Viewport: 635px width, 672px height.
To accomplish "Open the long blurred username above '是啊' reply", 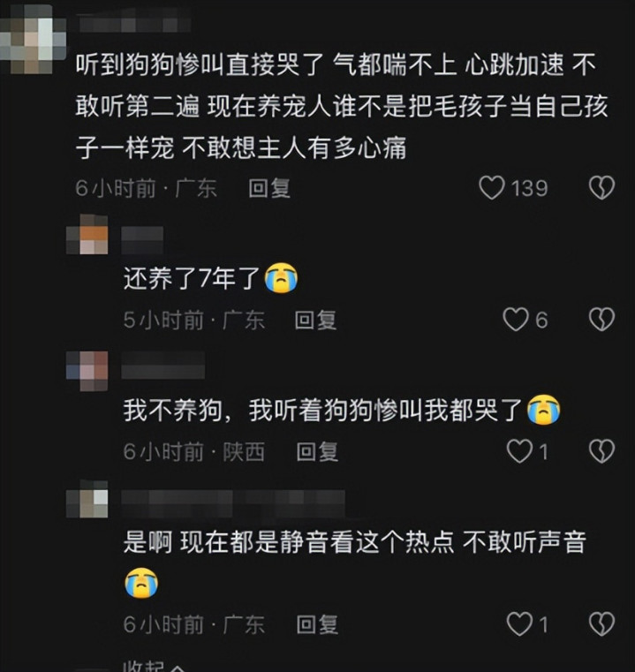I will point(233,502).
